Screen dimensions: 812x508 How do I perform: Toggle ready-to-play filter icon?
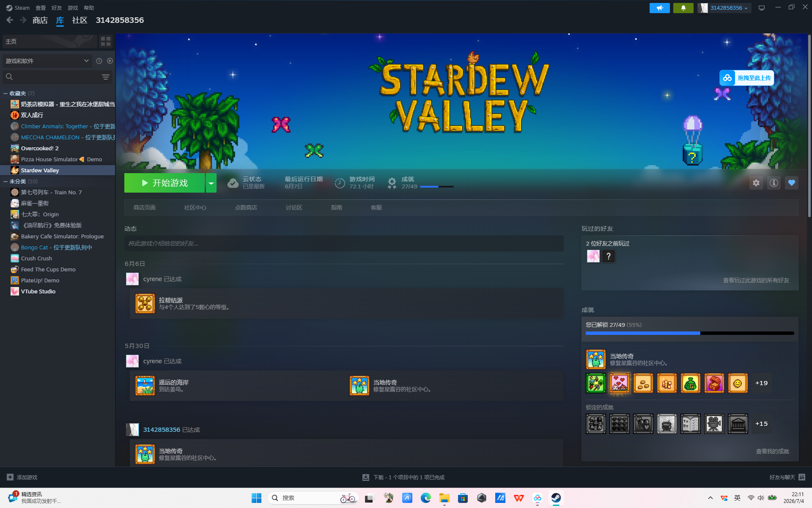(110, 61)
